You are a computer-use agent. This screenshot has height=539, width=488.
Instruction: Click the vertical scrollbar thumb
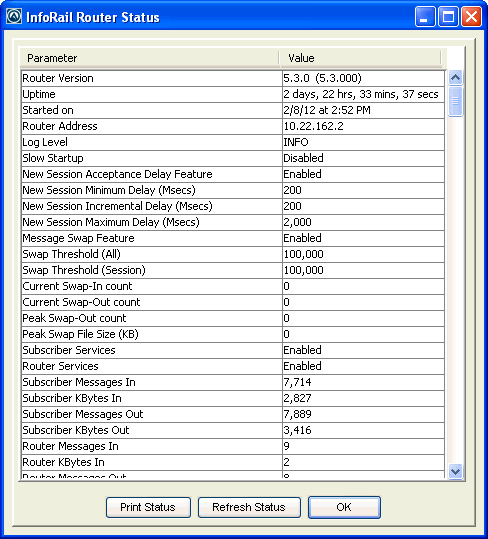click(455, 101)
